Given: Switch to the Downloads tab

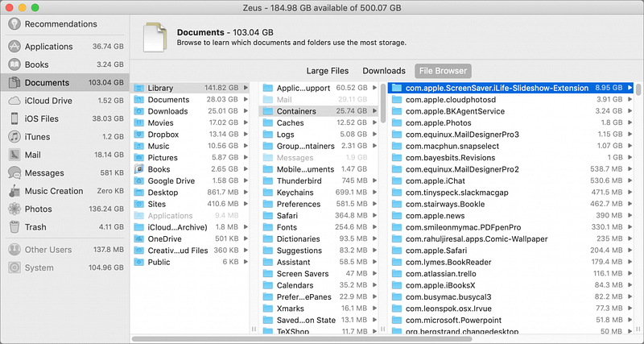Looking at the screenshot, I should pyautogui.click(x=384, y=71).
